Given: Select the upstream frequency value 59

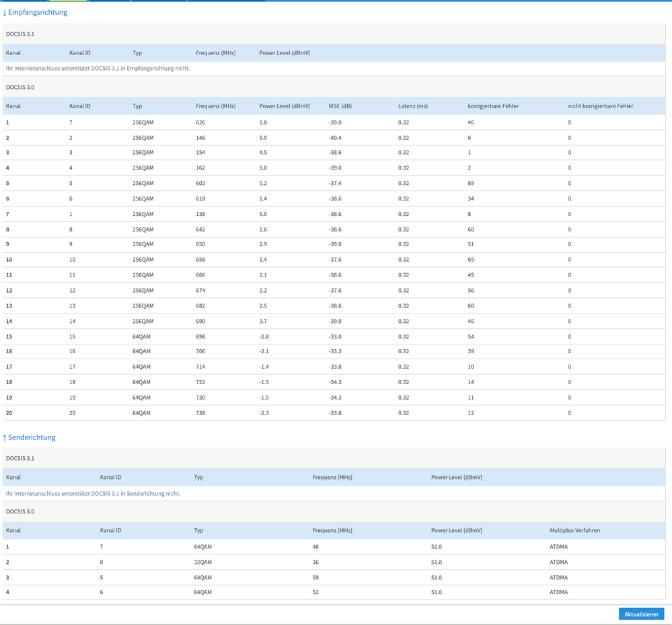Looking at the screenshot, I should pos(315,578).
